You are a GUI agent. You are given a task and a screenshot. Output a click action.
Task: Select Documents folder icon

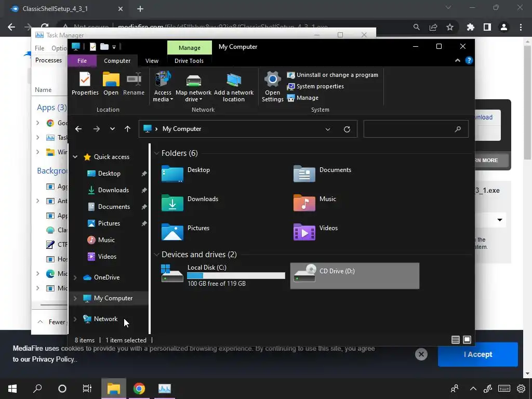(304, 174)
